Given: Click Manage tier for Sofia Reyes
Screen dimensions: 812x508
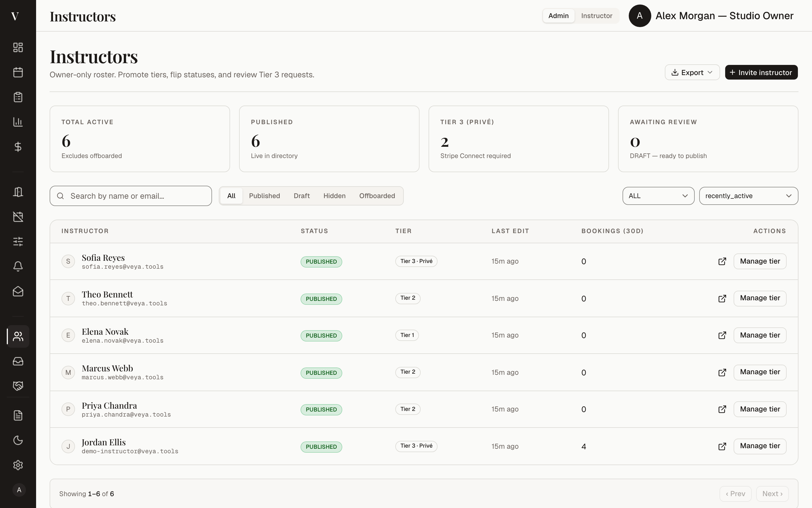Looking at the screenshot, I should click(x=760, y=261).
